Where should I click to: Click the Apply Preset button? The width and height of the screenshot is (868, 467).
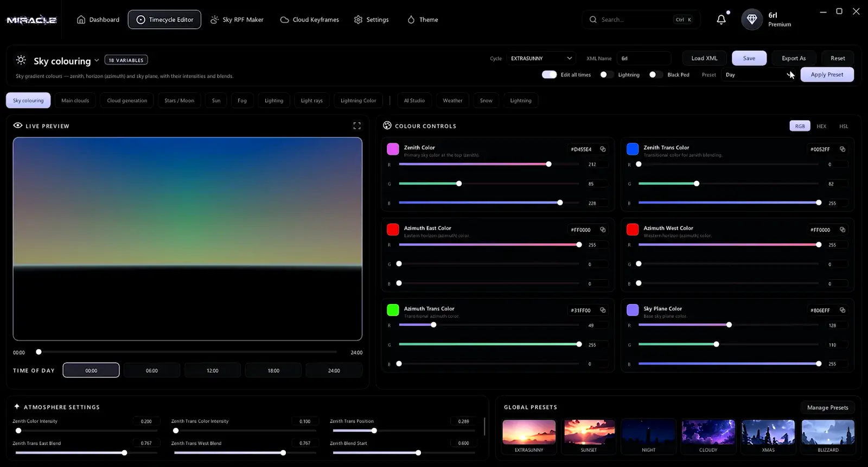[x=827, y=74]
